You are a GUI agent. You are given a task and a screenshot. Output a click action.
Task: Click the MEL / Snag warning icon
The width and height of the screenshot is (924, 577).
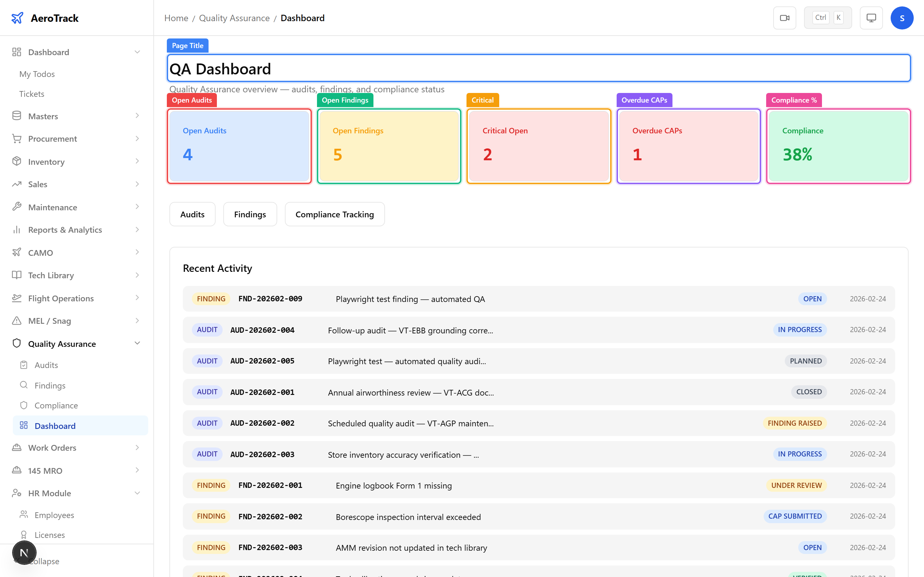16,321
